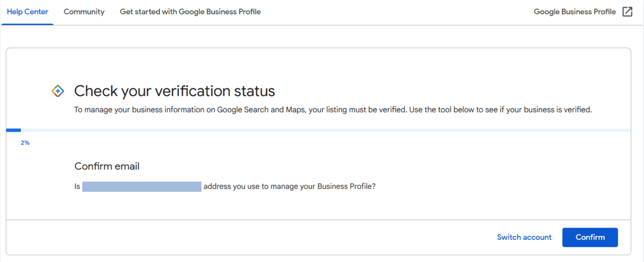Open the Google Business Profile link text

(575, 12)
